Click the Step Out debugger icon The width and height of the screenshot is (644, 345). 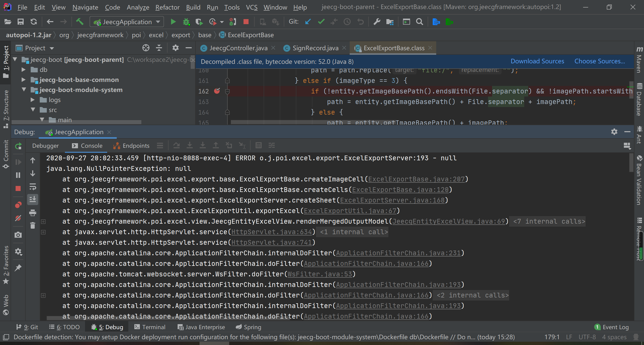tap(216, 145)
